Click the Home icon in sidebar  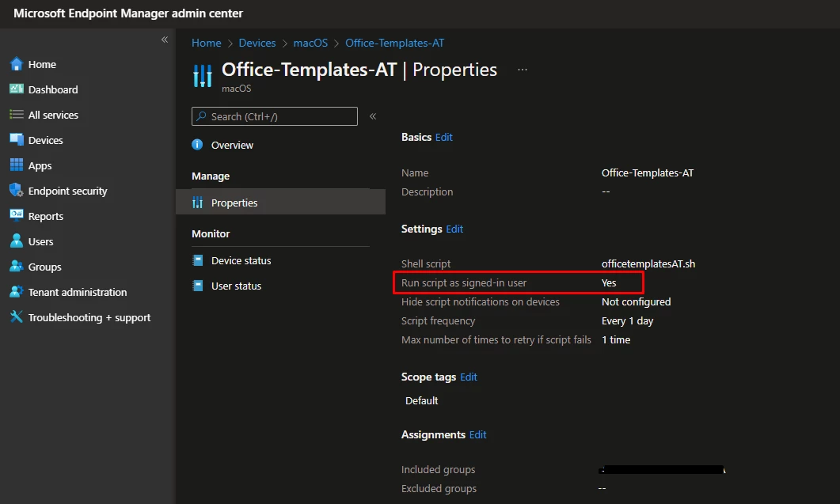(x=17, y=64)
